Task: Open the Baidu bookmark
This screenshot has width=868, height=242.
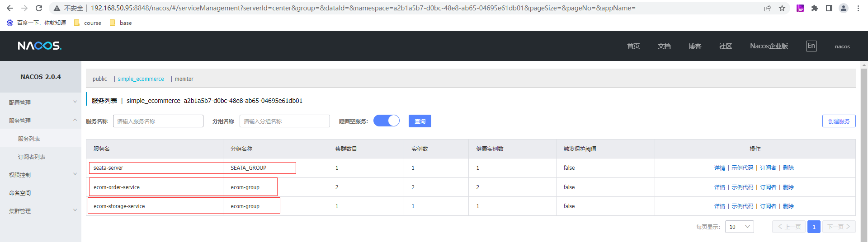Action: coord(36,23)
